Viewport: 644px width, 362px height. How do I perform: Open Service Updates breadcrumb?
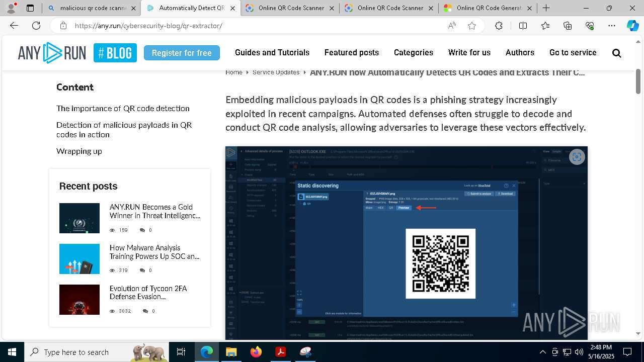276,72
